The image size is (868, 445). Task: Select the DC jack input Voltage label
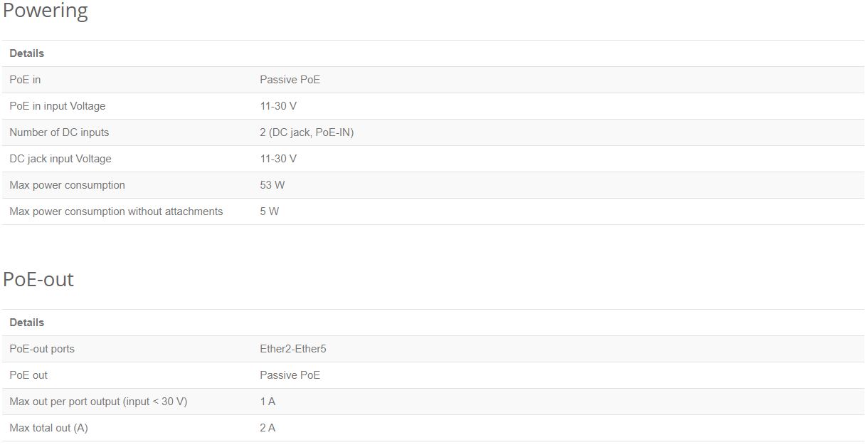(60, 159)
